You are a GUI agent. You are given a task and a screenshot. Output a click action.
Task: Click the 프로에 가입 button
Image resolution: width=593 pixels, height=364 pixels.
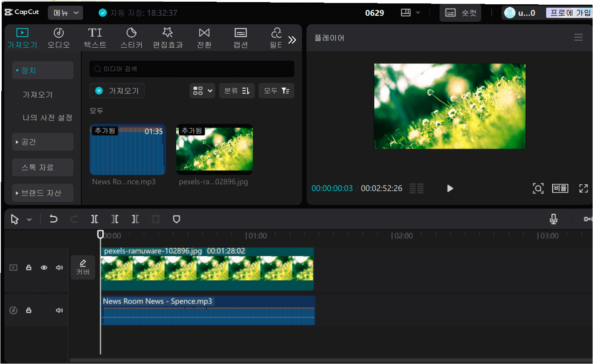[570, 13]
